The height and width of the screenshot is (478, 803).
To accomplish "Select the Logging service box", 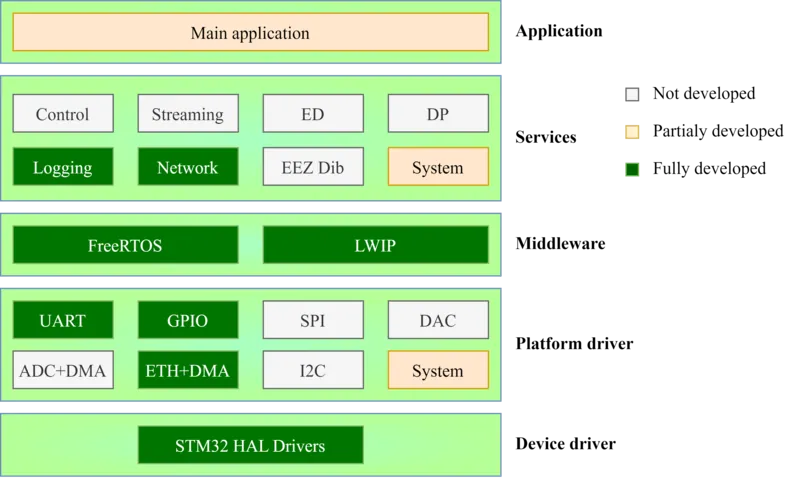I will tap(63, 167).
